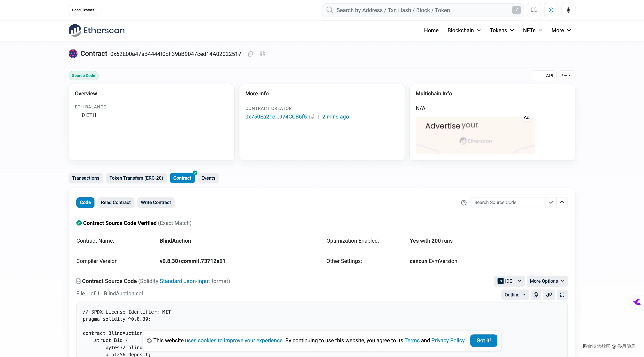Open the source search help icon

click(464, 203)
